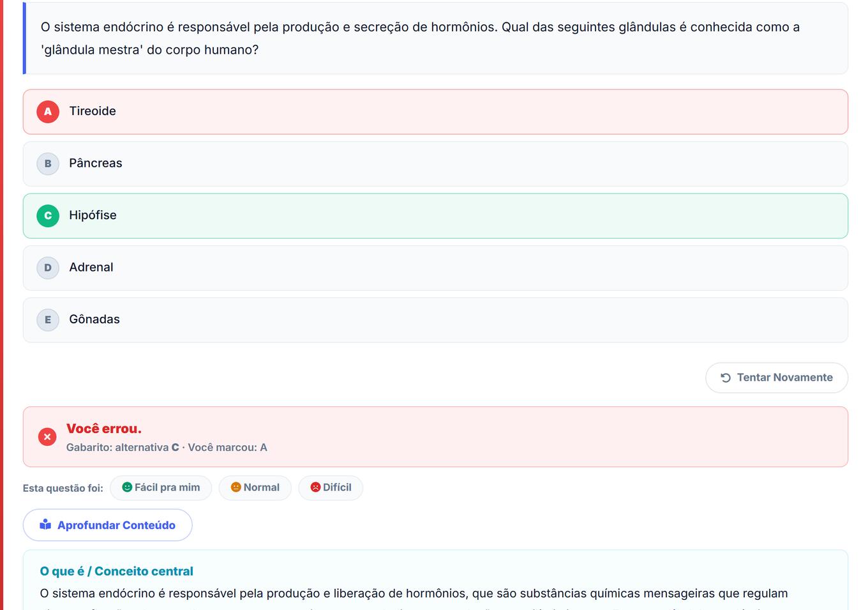Click the retry arrow icon

726,377
